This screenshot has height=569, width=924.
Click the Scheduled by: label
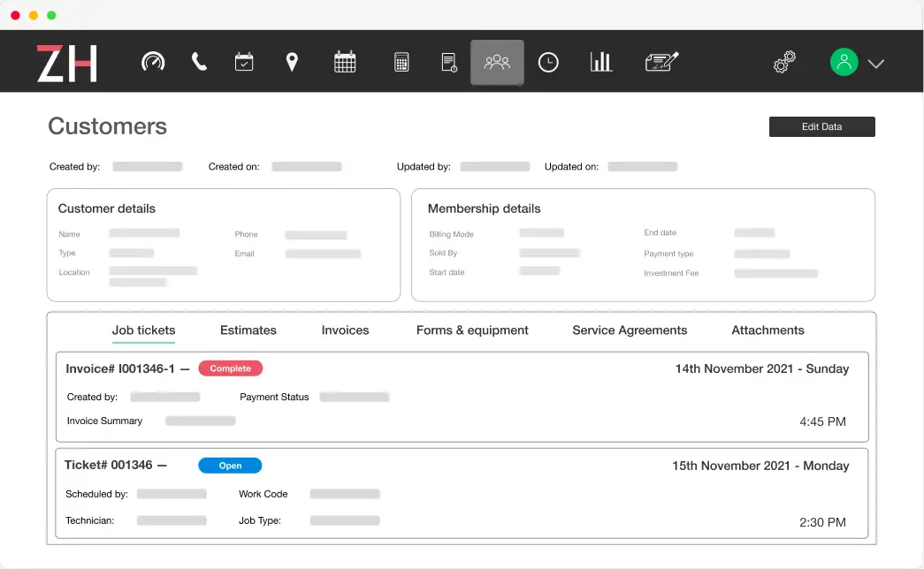(x=96, y=494)
